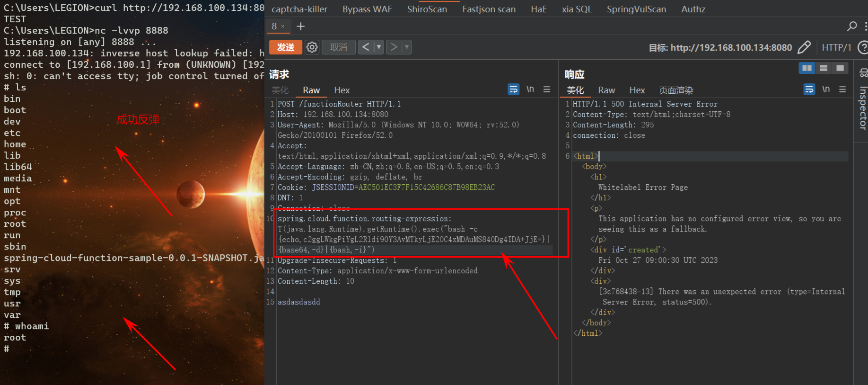Switch response view to 美化 tab

(x=576, y=90)
